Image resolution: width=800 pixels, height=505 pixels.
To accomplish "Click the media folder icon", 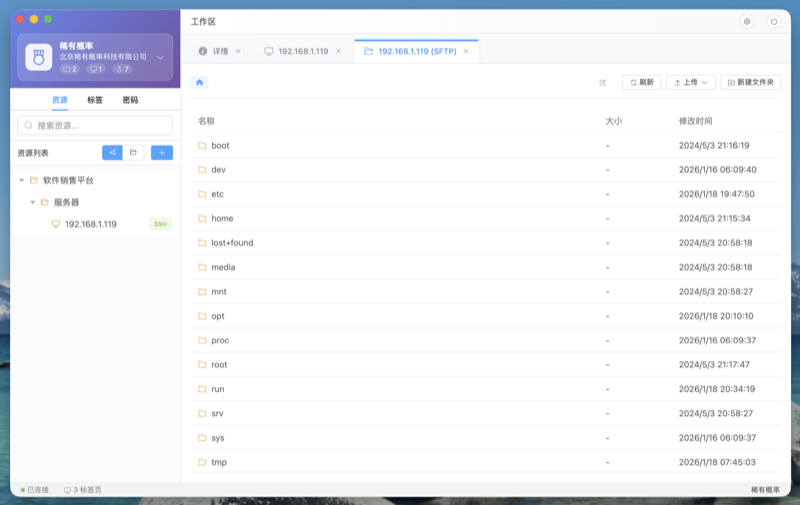I will pyautogui.click(x=202, y=267).
